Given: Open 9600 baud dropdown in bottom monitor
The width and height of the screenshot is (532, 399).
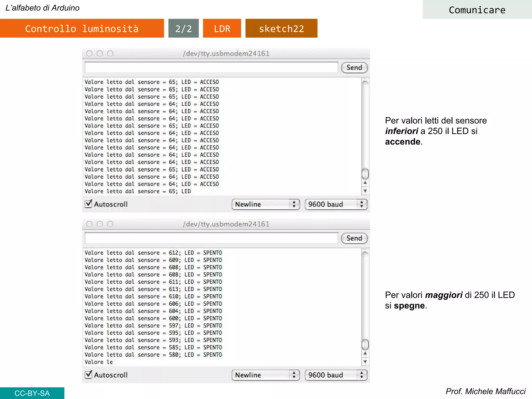Looking at the screenshot, I should [336, 375].
